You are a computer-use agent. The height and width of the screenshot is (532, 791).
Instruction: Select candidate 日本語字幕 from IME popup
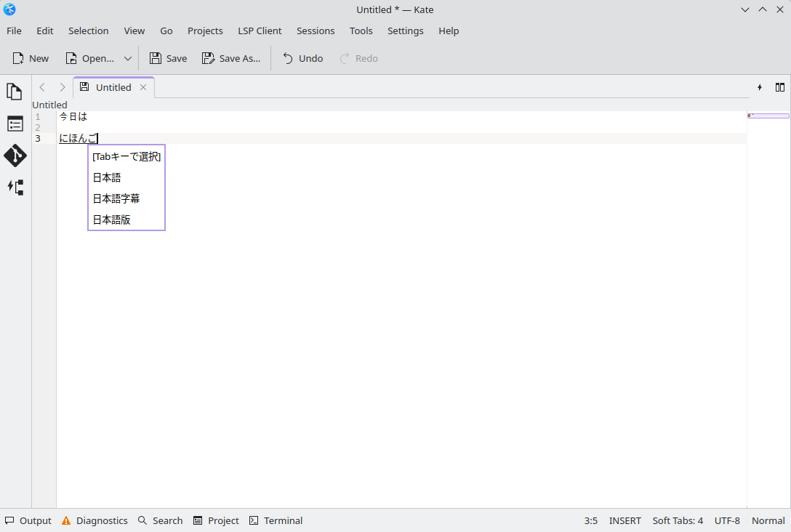coord(127,198)
